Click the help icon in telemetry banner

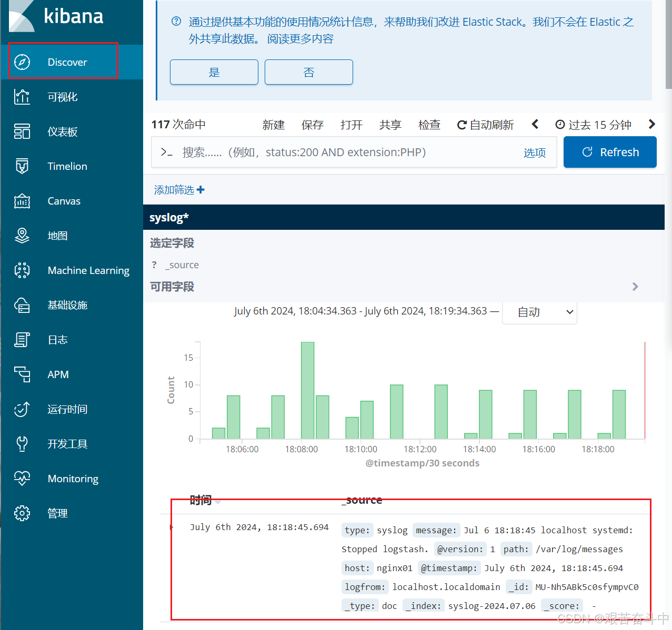[176, 22]
